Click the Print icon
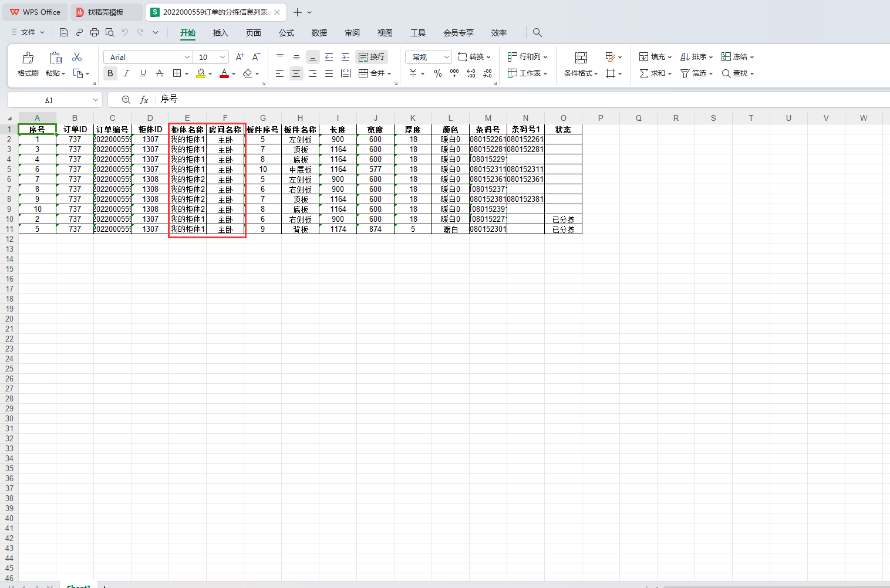This screenshot has width=890, height=588. point(95,32)
